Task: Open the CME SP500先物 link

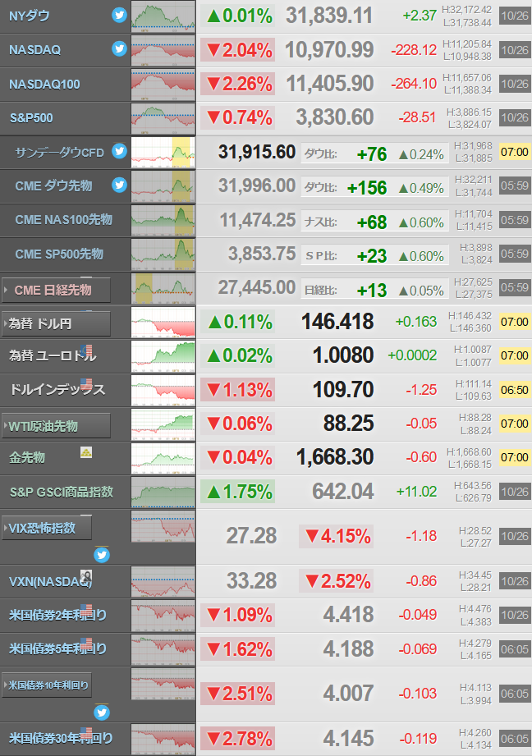Action: point(59,254)
